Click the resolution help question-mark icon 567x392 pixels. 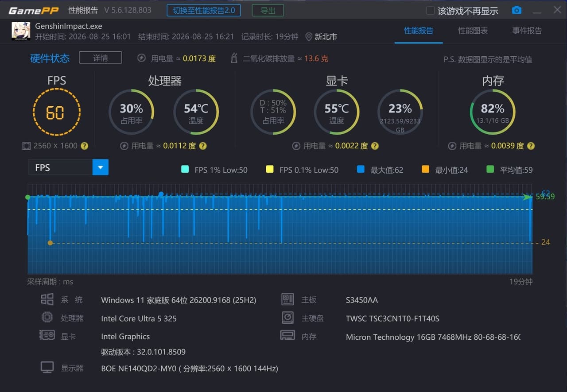[x=85, y=146]
